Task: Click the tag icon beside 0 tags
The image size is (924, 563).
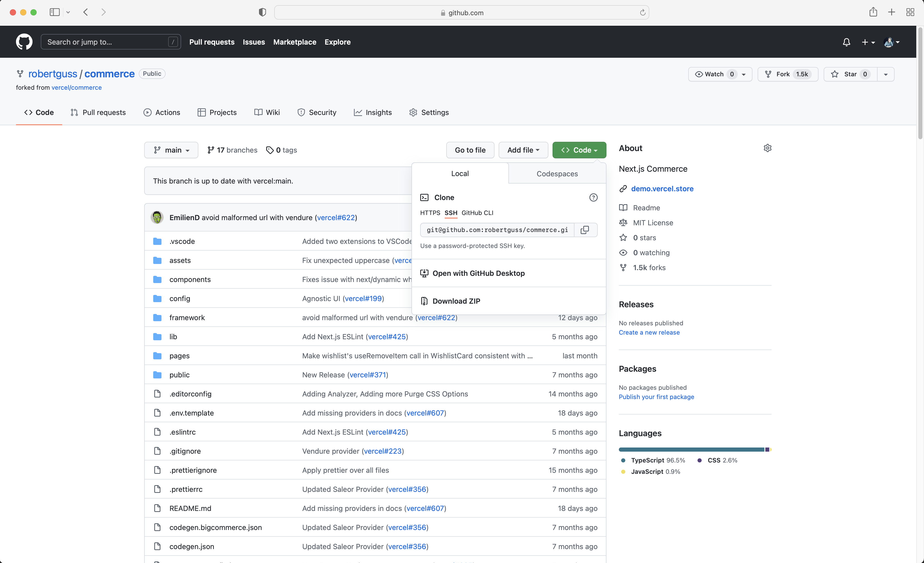Action: coord(270,150)
